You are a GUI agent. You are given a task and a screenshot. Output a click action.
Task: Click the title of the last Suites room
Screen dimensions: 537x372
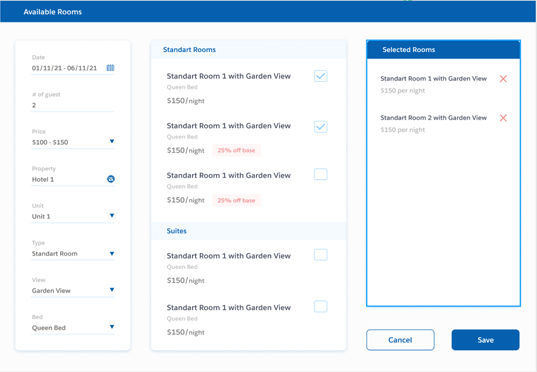tap(229, 308)
